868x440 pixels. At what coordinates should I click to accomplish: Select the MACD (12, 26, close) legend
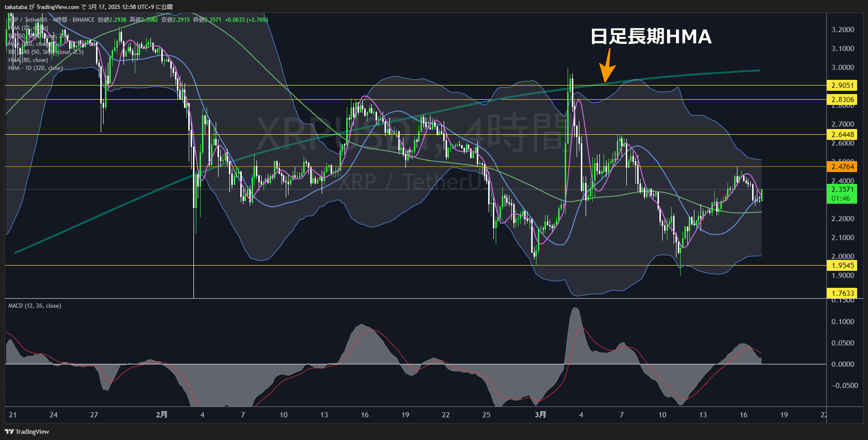[35, 306]
